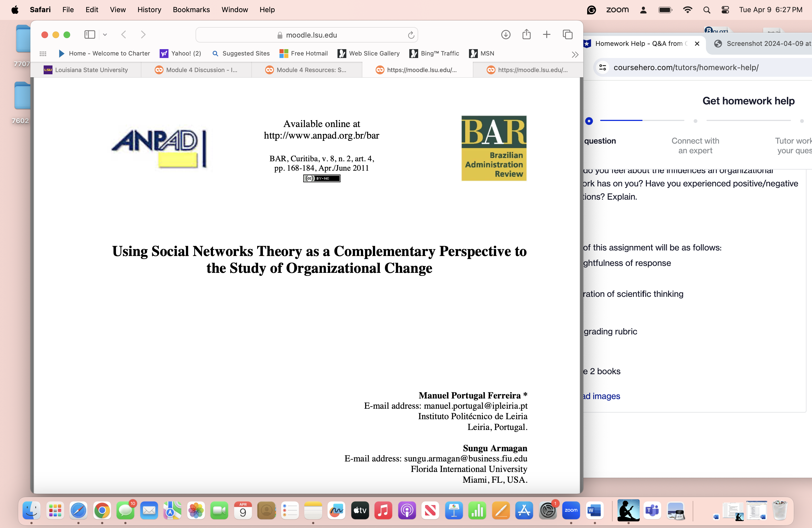This screenshot has height=528, width=812.
Task: Click the Creative Commons BY-NC badge
Action: pos(321,178)
